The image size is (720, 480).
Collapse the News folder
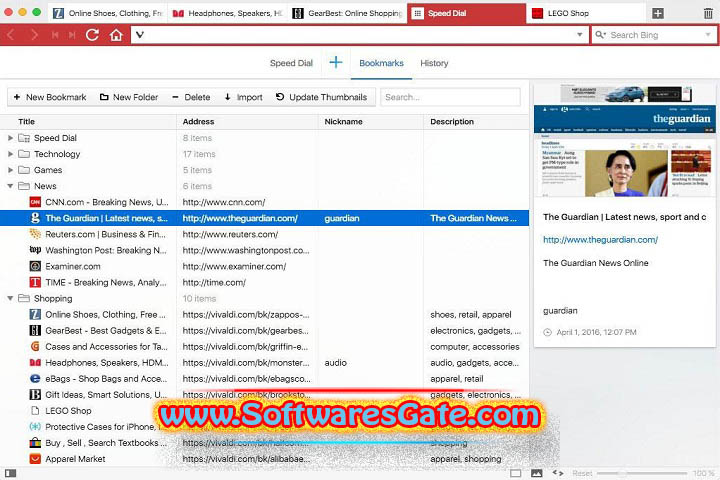tap(10, 186)
